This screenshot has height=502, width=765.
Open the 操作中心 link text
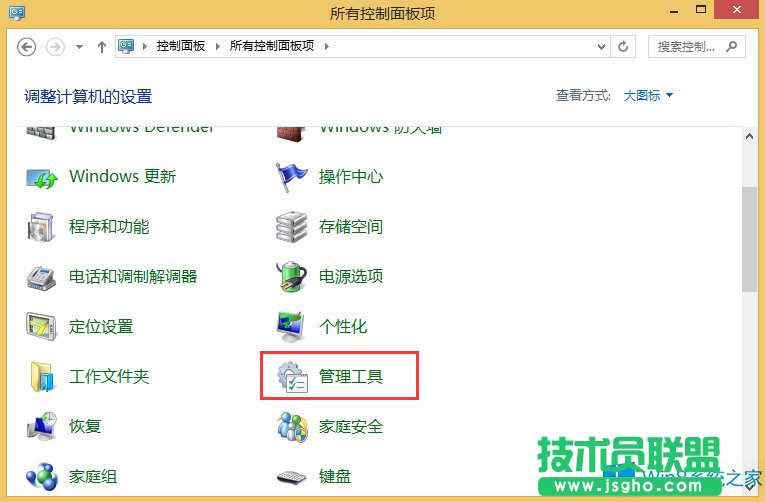click(351, 177)
